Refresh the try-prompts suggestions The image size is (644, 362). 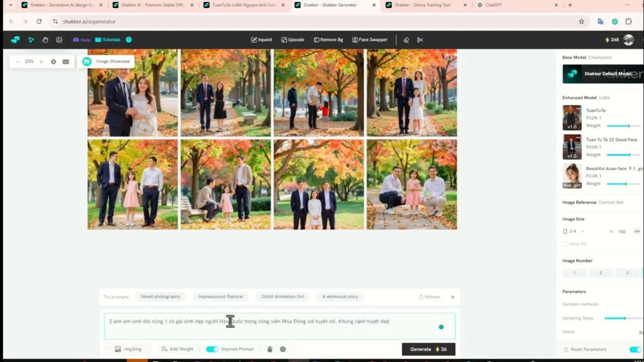click(429, 297)
